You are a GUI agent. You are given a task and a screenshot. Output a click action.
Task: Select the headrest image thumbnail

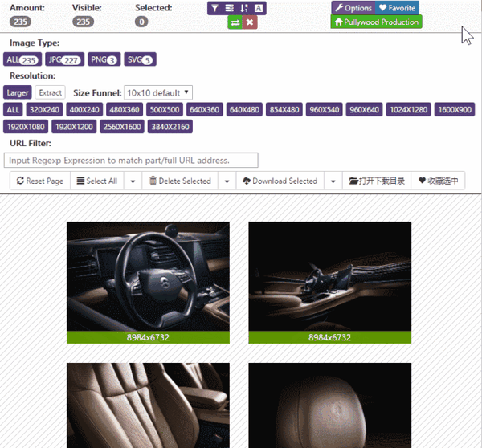click(330, 405)
